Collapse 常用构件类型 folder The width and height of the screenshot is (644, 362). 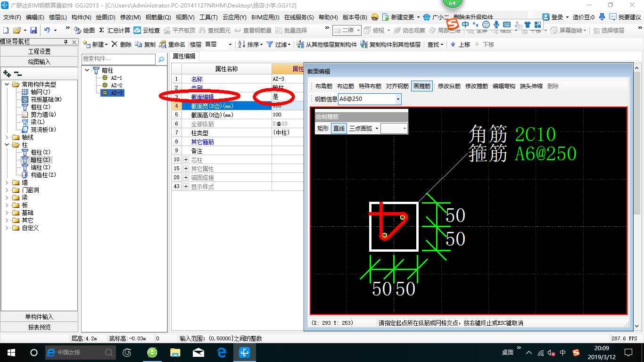7,84
